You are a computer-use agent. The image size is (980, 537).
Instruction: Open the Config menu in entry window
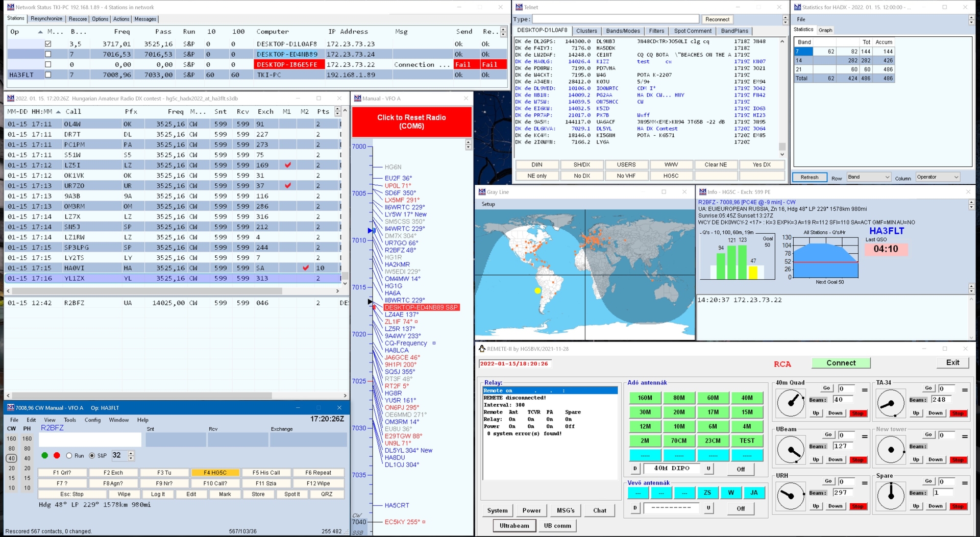[x=92, y=420]
